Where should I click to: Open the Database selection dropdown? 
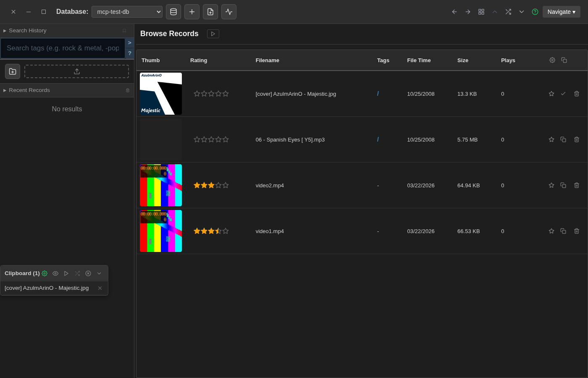tap(127, 12)
